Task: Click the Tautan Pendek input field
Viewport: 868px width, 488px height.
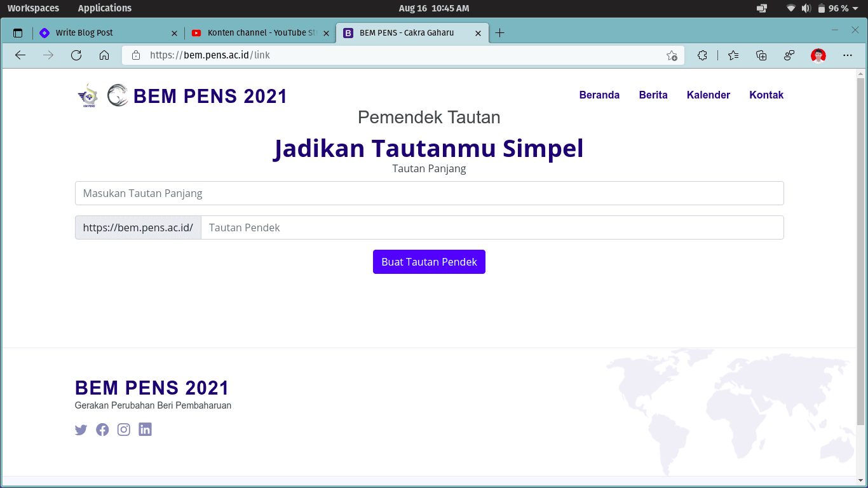Action: click(x=492, y=227)
